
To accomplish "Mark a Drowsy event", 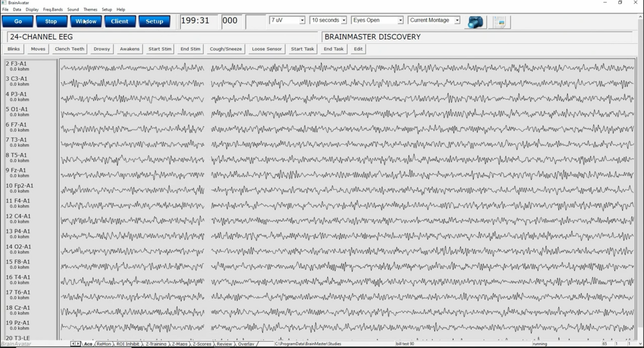I will (x=102, y=49).
